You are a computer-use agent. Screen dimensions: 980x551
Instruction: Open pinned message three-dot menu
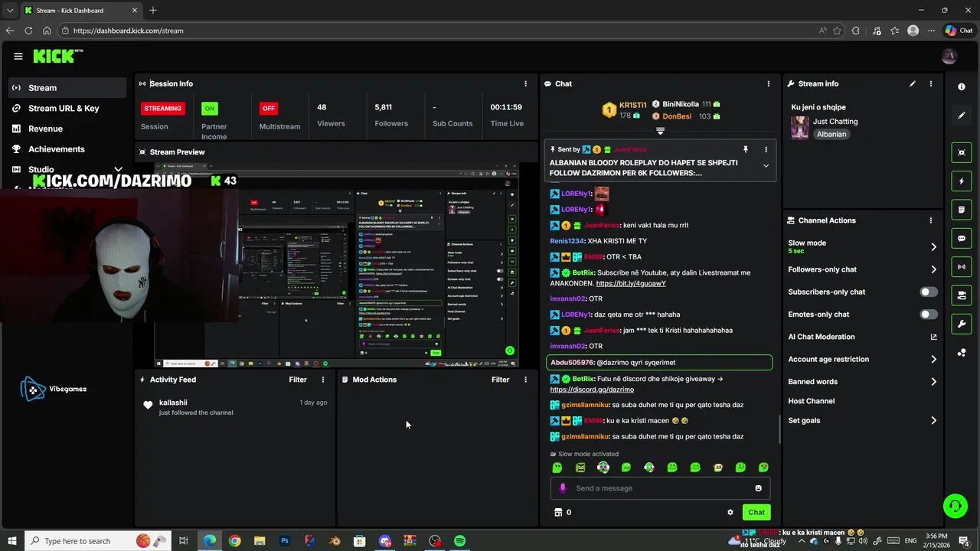[x=766, y=150]
